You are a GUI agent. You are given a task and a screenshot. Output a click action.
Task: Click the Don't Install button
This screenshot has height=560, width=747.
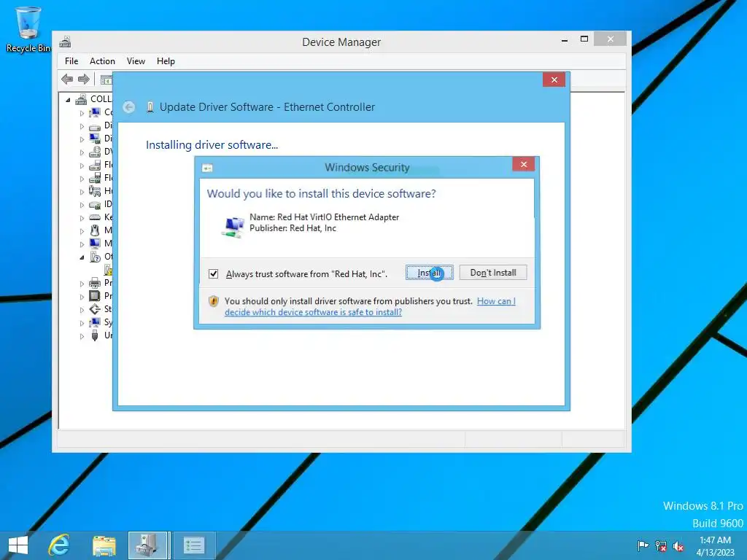pos(493,273)
